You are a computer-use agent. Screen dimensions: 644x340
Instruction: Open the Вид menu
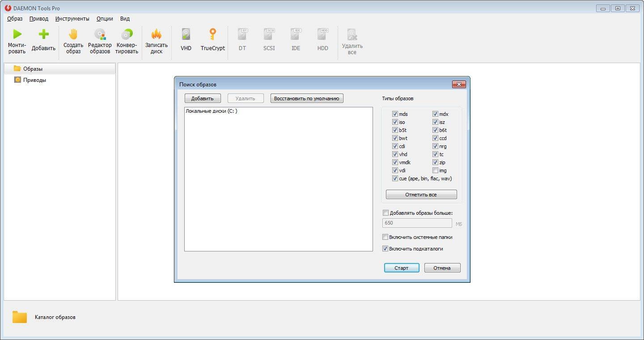coord(125,19)
